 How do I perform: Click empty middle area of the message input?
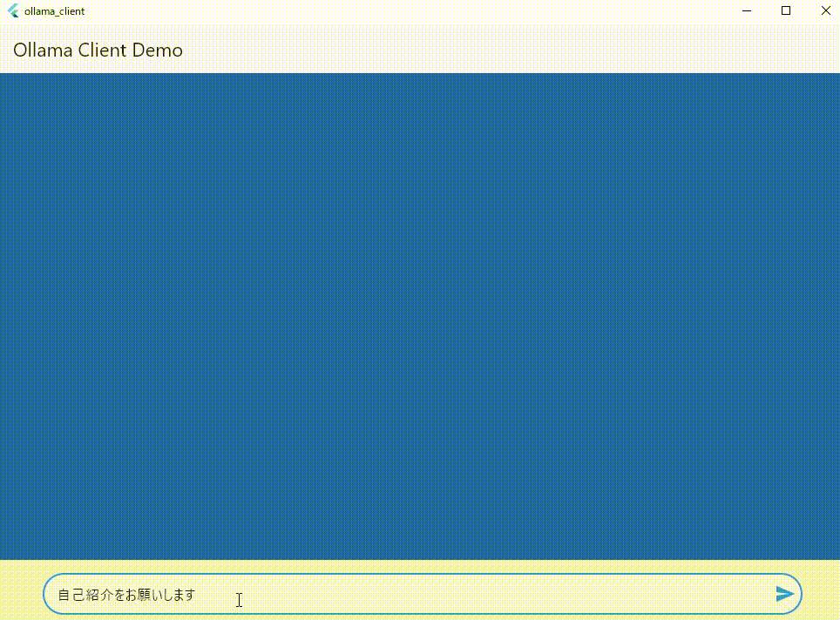479,595
